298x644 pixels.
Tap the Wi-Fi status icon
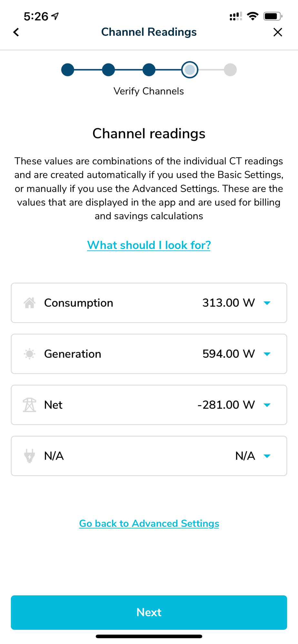253,16
